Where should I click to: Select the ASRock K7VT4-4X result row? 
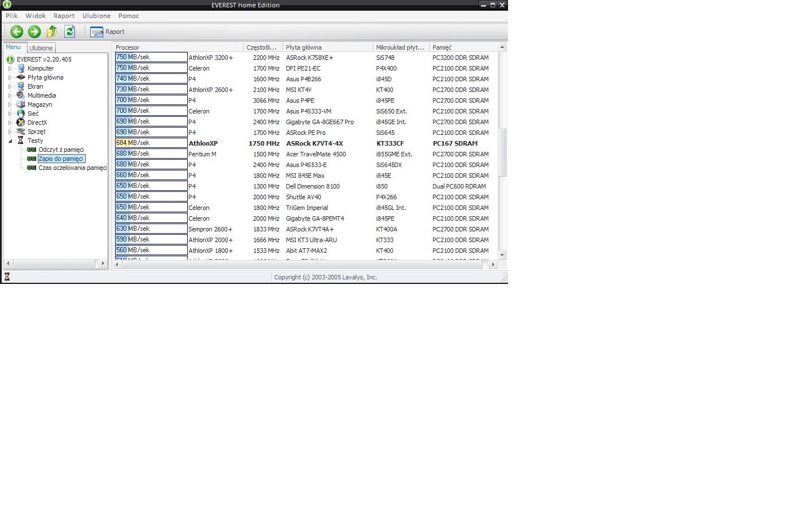click(x=306, y=143)
